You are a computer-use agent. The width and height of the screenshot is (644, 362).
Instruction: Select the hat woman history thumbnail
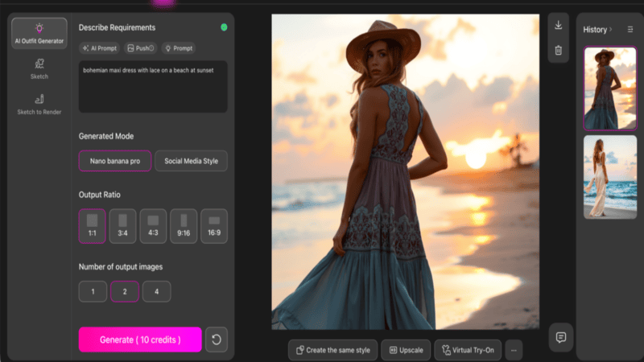click(x=610, y=88)
